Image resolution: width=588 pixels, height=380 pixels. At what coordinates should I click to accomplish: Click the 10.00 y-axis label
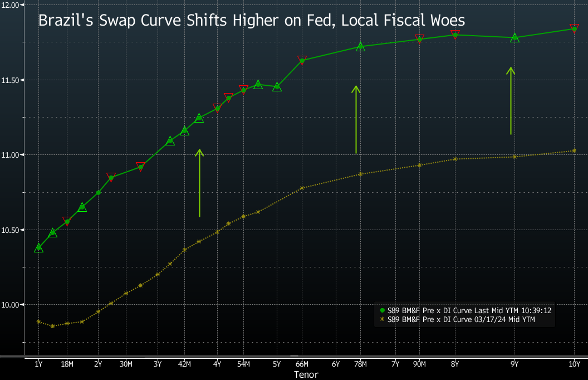tap(10, 305)
